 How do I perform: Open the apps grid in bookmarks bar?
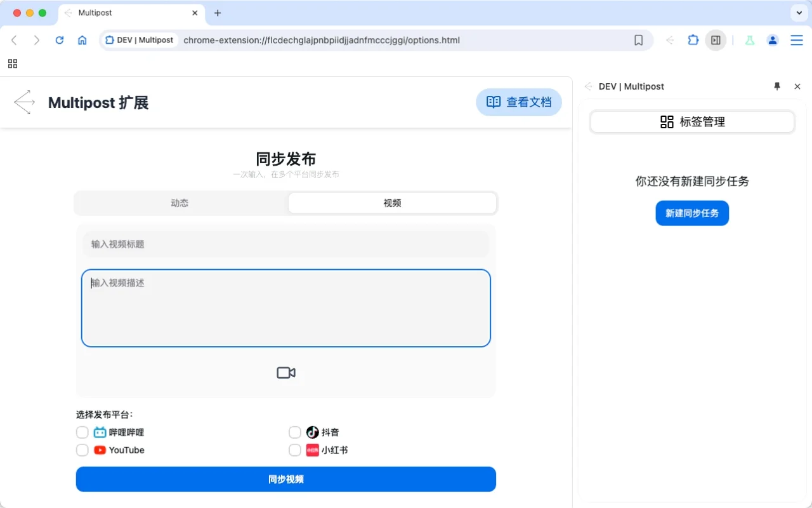[13, 63]
